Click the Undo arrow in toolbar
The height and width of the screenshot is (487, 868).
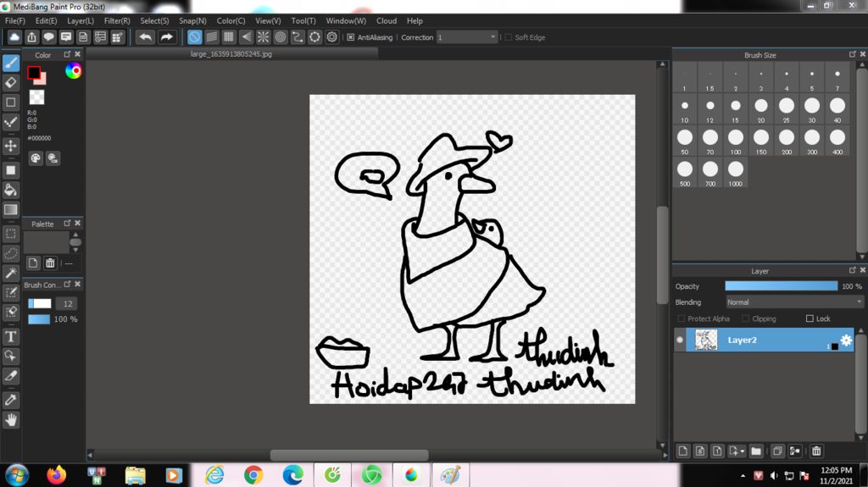click(146, 37)
